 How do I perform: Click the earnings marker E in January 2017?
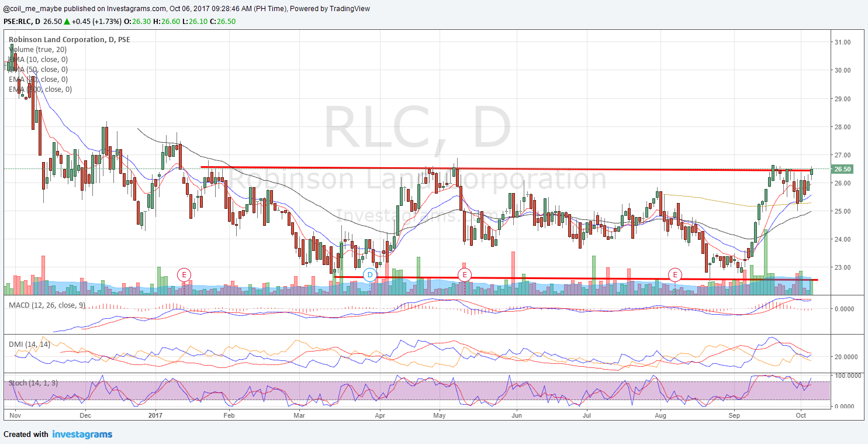184,274
